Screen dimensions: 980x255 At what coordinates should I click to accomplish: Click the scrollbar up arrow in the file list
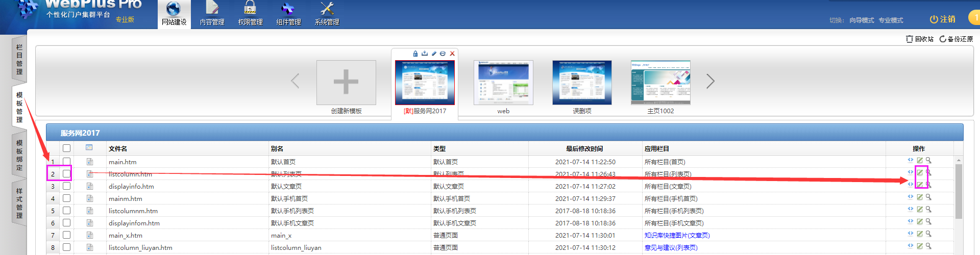[959, 160]
